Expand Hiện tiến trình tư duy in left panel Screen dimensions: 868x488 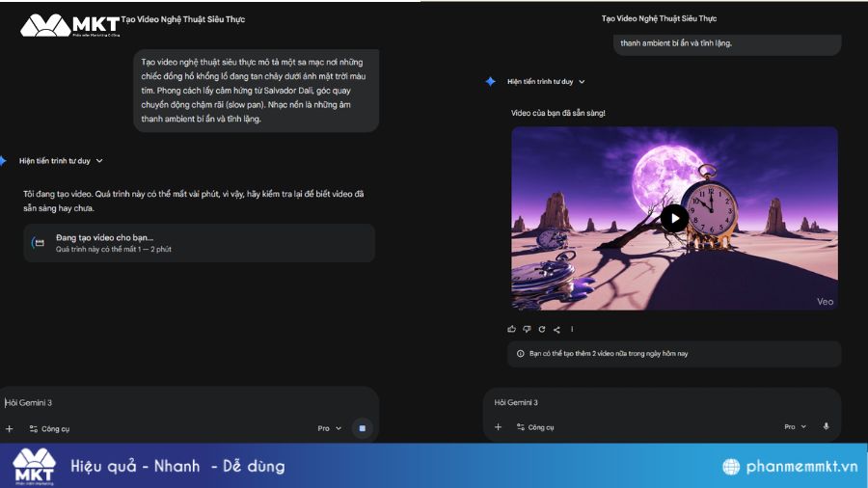(x=61, y=161)
